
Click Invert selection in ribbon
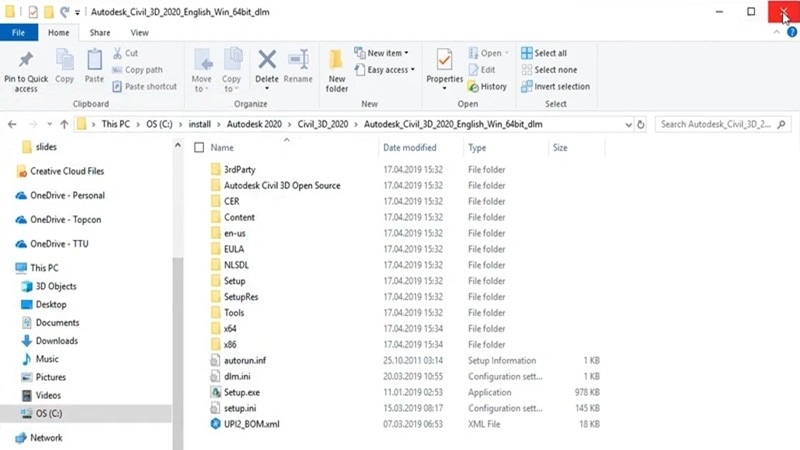coord(556,87)
